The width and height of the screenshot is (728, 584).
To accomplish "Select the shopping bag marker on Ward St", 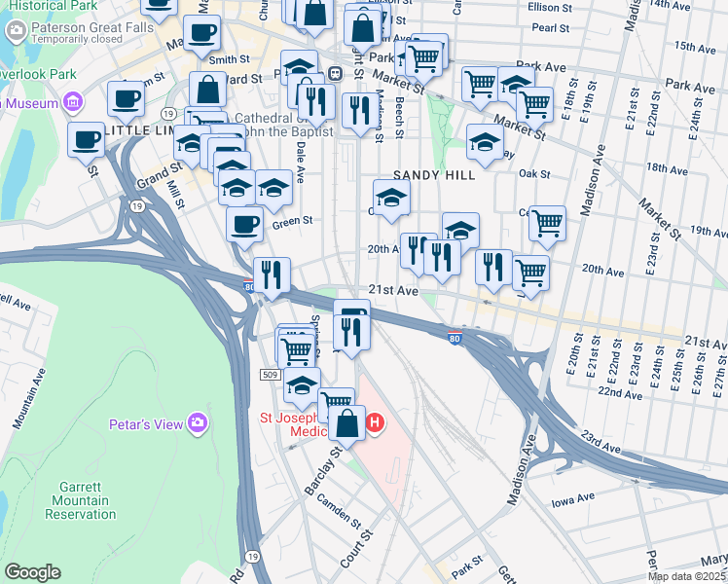I will pyautogui.click(x=208, y=91).
